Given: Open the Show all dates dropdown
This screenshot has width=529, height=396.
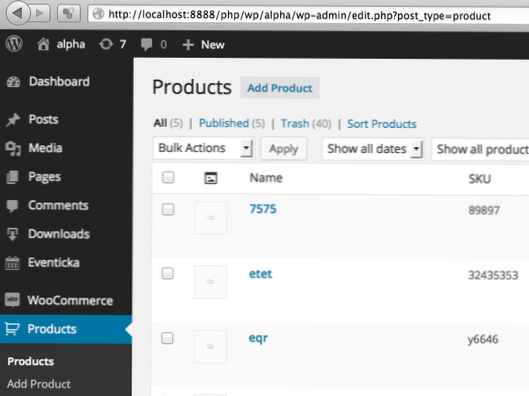Looking at the screenshot, I should pos(373,149).
